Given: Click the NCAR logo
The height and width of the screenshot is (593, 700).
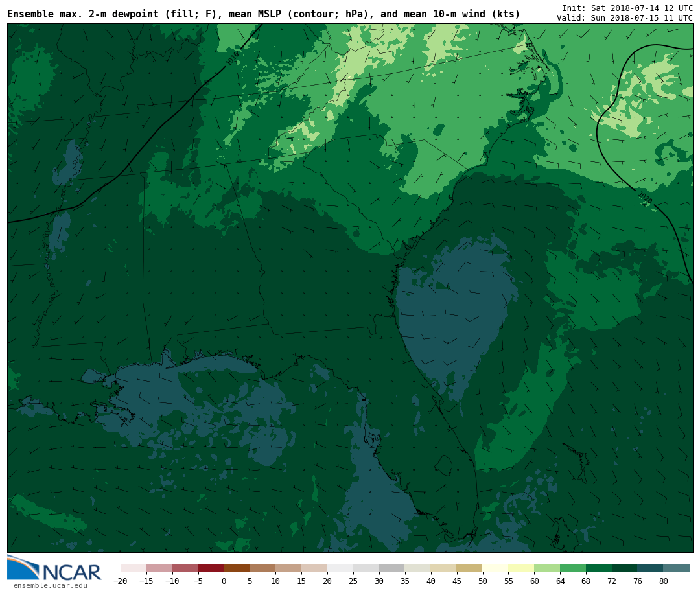Looking at the screenshot, I should coord(54,568).
